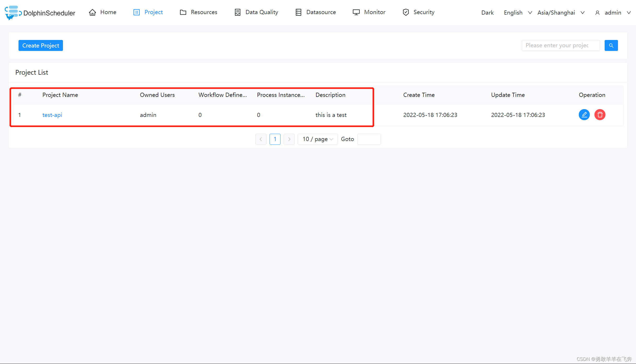The image size is (636, 364).
Task: Click the Datasource icon
Action: tap(298, 12)
